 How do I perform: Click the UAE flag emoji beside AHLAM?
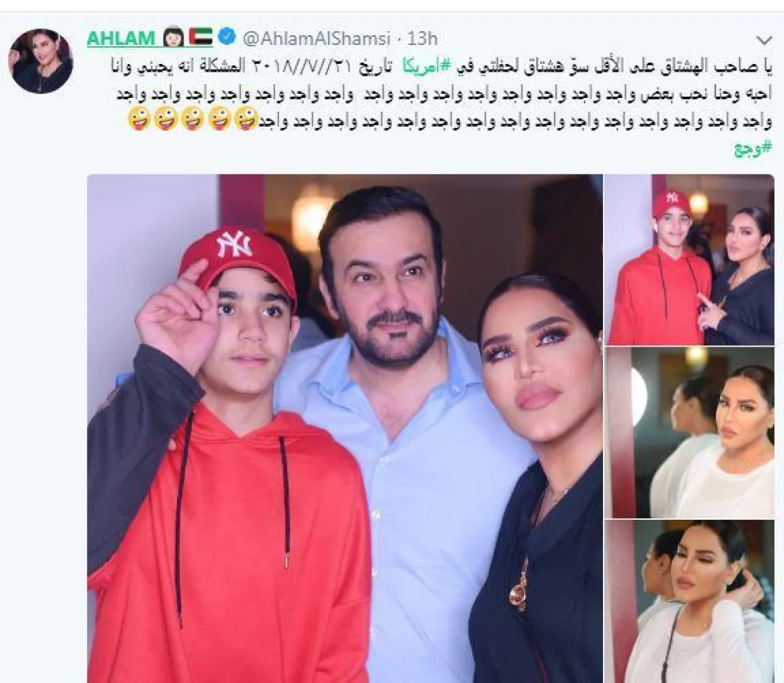pos(201,37)
